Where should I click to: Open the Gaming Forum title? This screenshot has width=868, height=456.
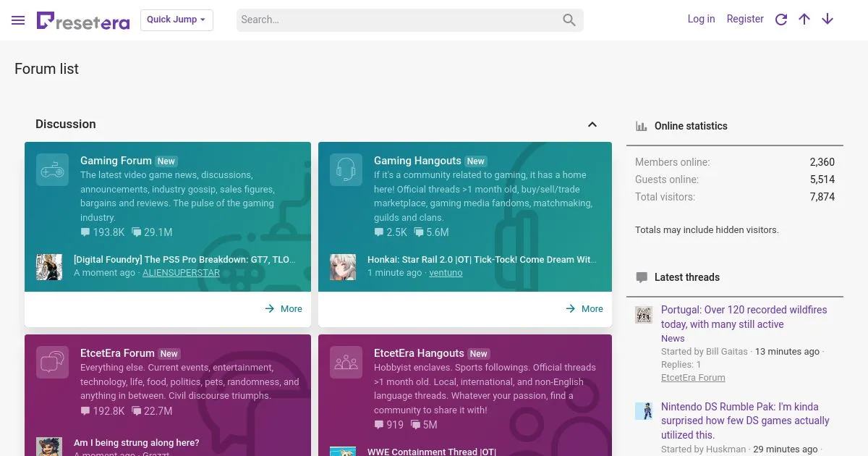tap(116, 161)
